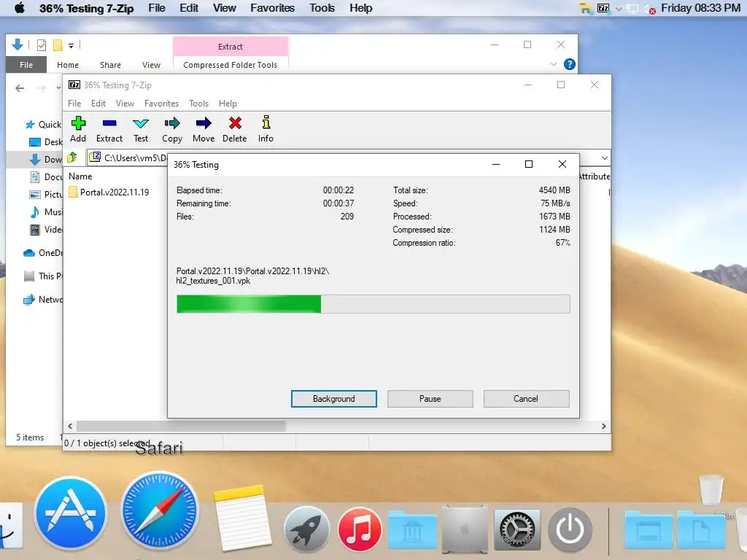Viewport: 747px width, 560px height.
Task: Click the Test toolbar icon in 7-Zip
Action: click(x=141, y=129)
